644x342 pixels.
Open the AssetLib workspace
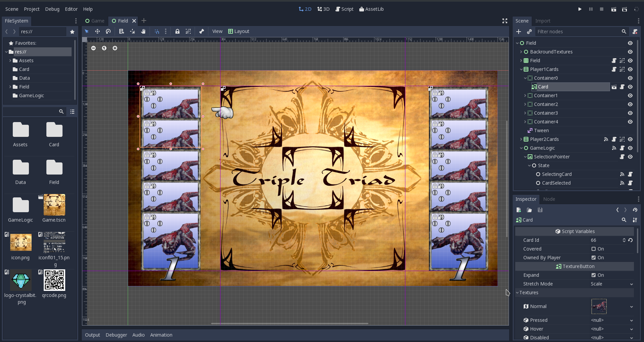[371, 9]
